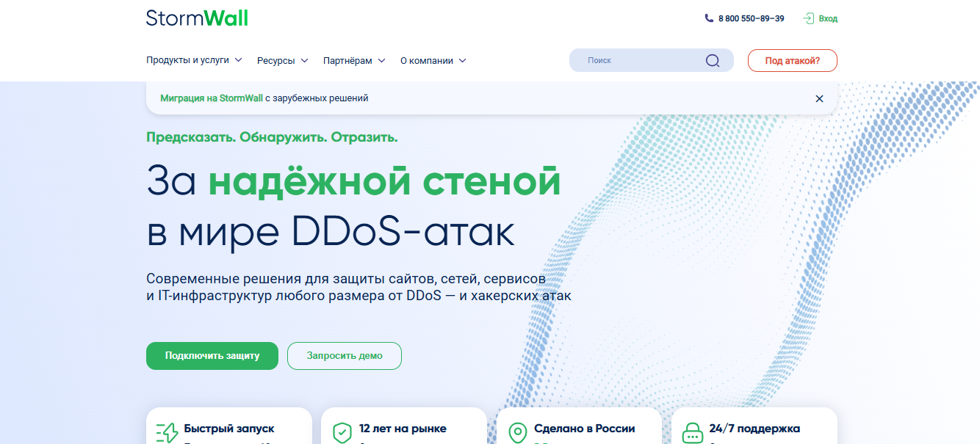
Task: Click the tagline Предсказать. Обнаружить. Отразить.
Action: pos(272,137)
